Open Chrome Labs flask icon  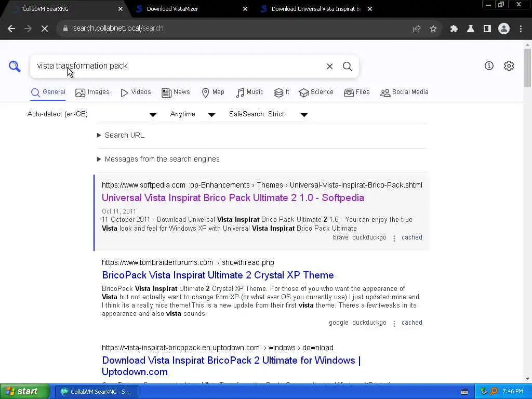[470, 29]
